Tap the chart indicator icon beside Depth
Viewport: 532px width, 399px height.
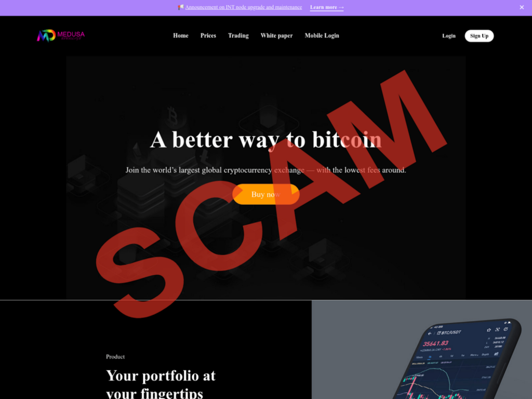coord(496,354)
